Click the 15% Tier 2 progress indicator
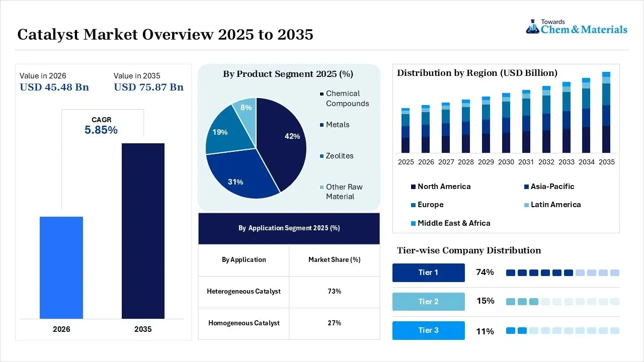 tap(562, 302)
